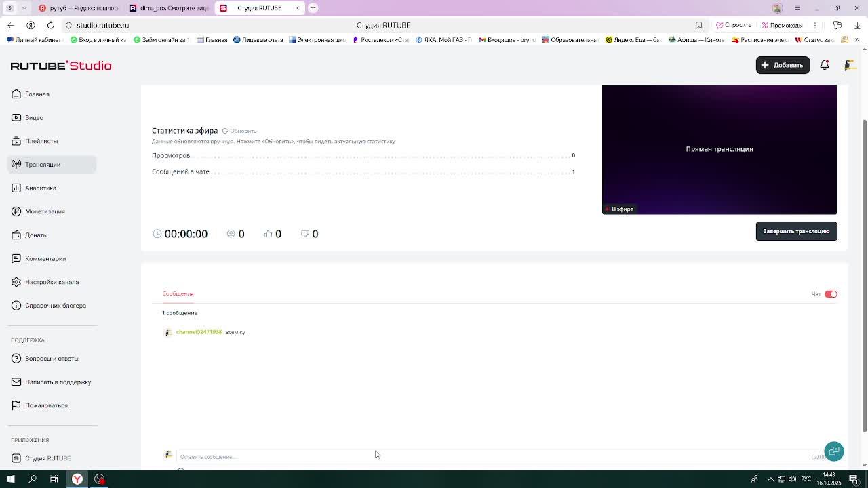
Task: Open the volume control in tray
Action: 792,479
